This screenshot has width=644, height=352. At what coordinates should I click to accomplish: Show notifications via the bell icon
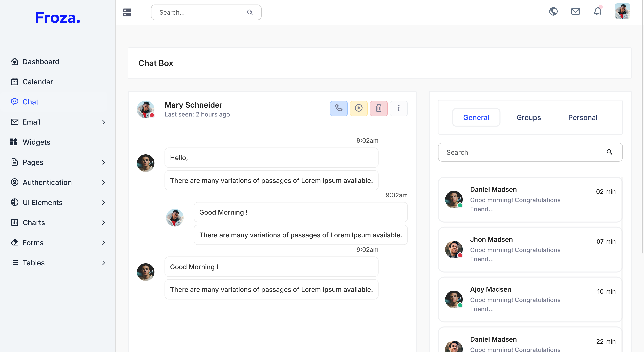pyautogui.click(x=597, y=12)
